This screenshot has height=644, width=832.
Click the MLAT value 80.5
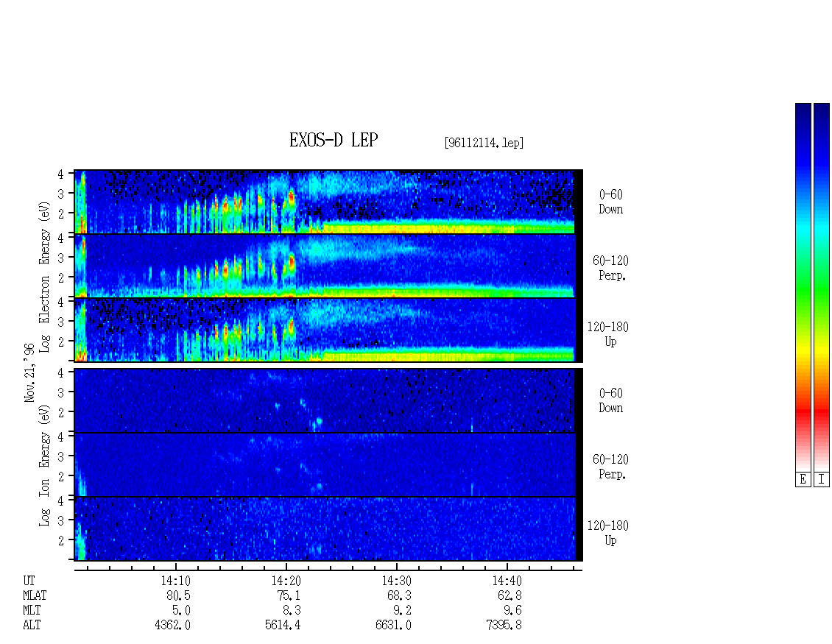point(178,595)
